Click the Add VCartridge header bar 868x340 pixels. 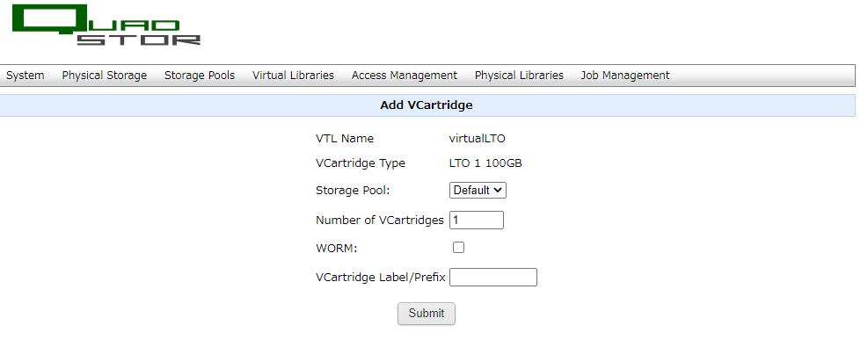click(x=427, y=105)
